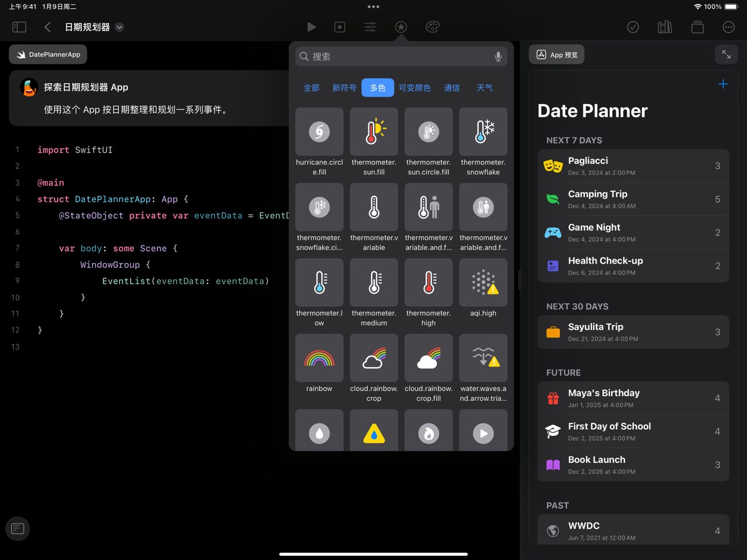Choose the water.waves and arrow symbol
Screen dimensions: 747x560
click(x=483, y=358)
